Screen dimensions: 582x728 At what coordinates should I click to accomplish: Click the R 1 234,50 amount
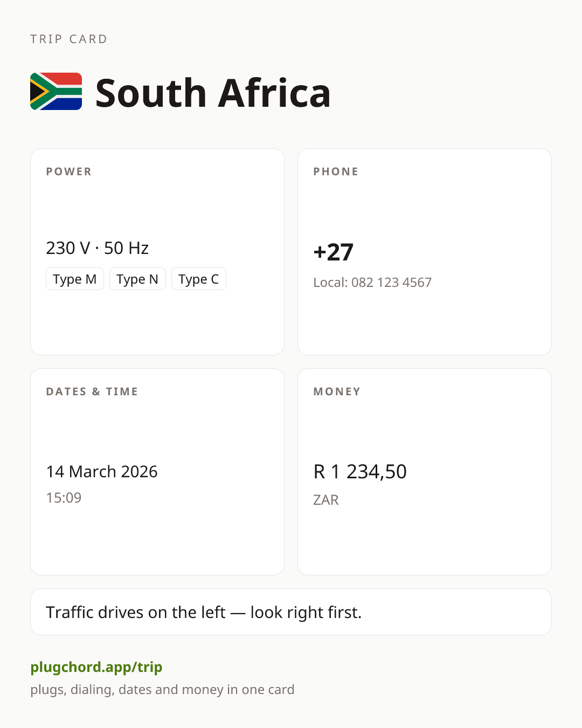(360, 471)
